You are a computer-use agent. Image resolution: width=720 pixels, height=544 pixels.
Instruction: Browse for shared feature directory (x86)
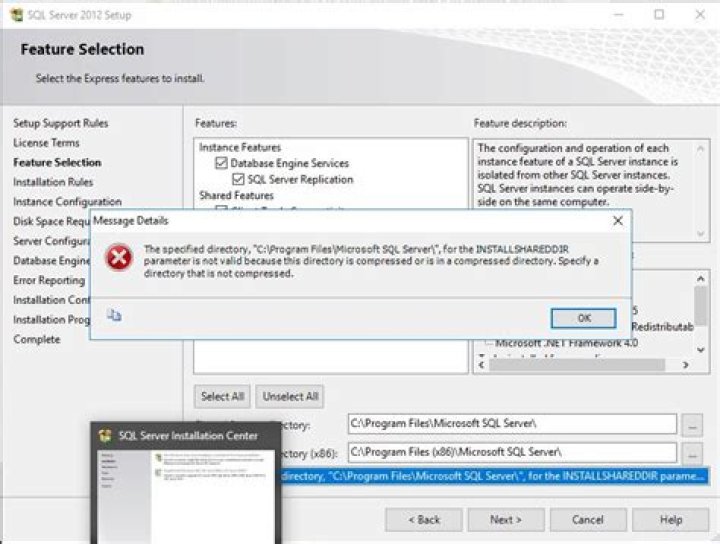[x=692, y=454]
